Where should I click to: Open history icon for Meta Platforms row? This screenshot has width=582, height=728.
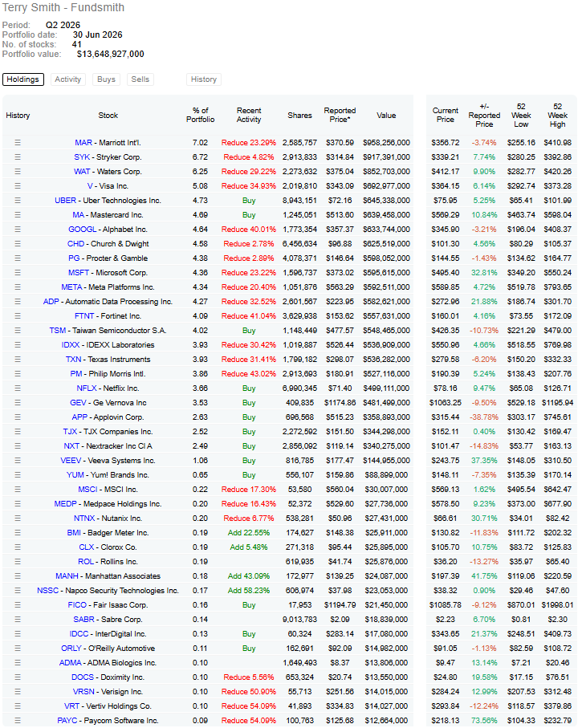click(18, 287)
